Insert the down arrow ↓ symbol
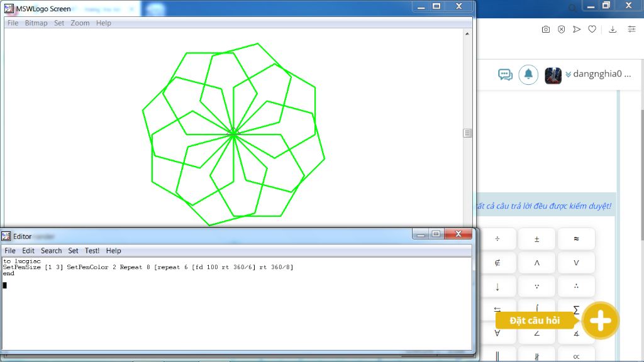Viewport: 644px width, 362px height. coord(497,287)
